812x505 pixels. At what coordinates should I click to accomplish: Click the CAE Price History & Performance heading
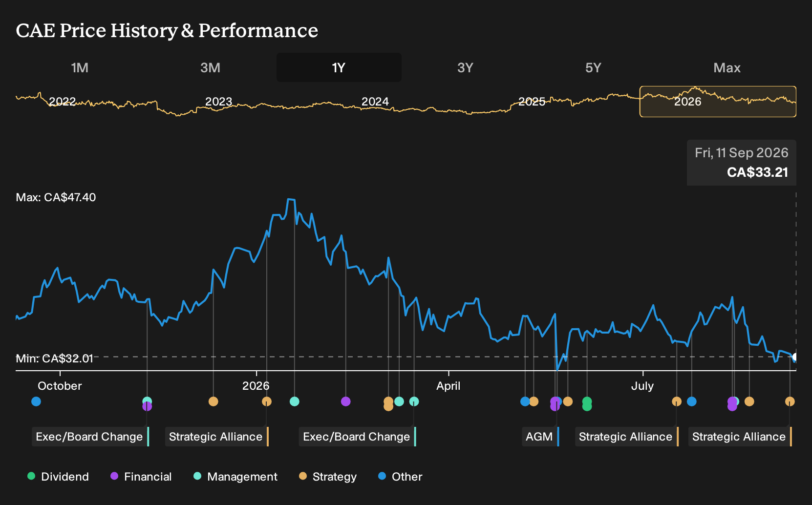[167, 30]
